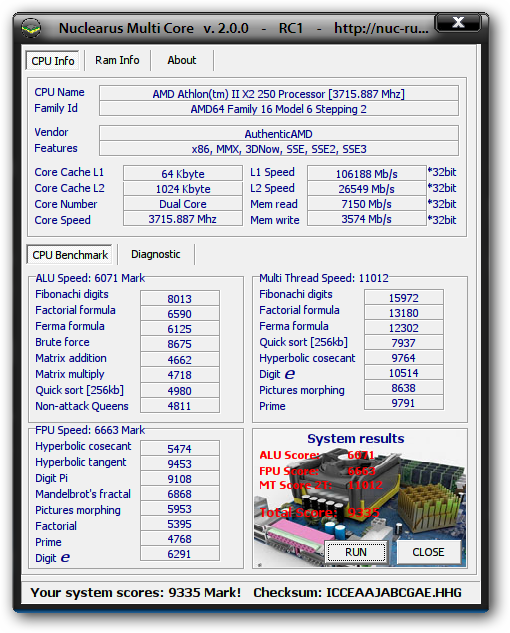Click Digit Pi score 9108
510x633 pixels.
click(180, 479)
